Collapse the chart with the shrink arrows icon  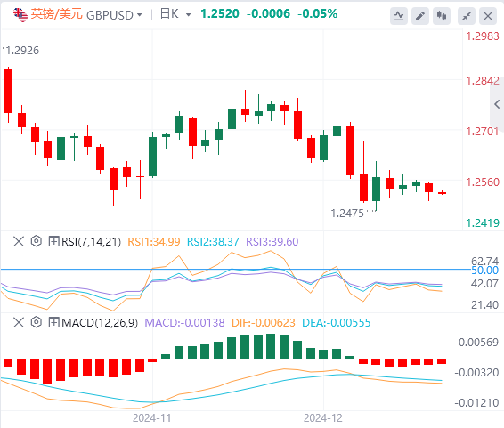click(x=467, y=16)
